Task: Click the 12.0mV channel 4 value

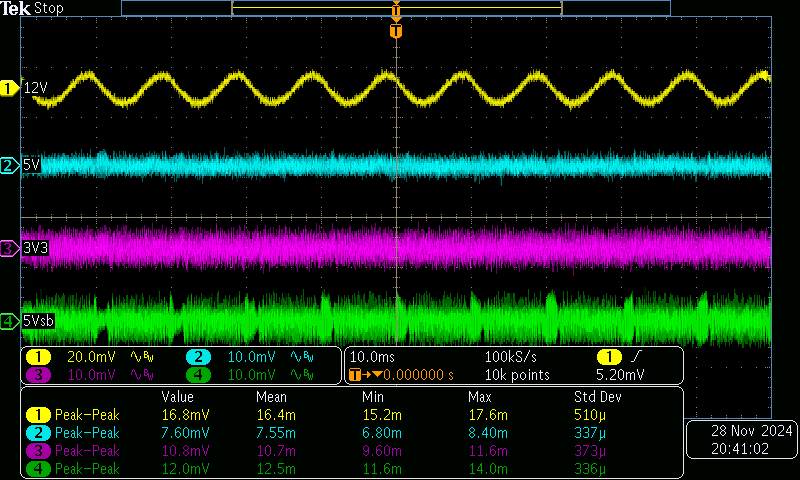Action: click(186, 469)
